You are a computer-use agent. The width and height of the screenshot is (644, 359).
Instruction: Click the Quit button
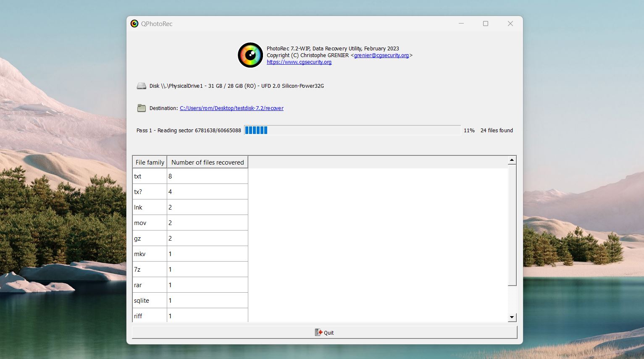[325, 333]
